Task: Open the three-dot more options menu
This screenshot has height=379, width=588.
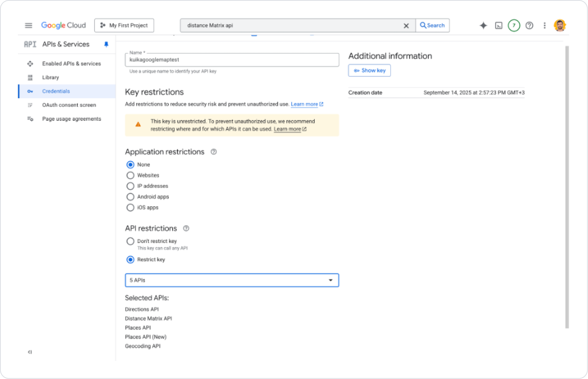Action: (545, 26)
